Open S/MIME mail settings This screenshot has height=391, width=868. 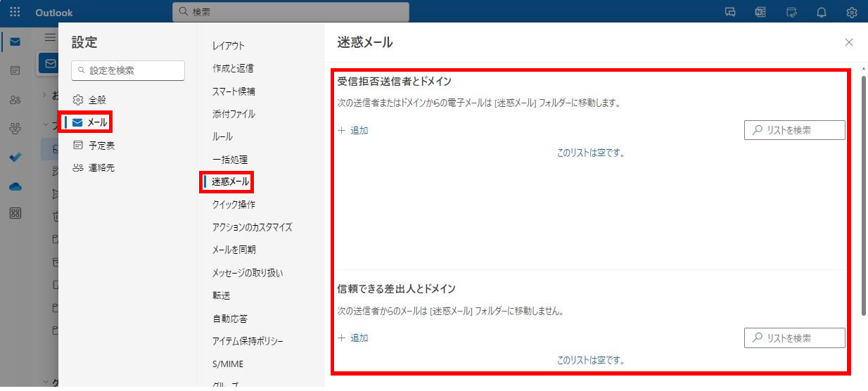(x=228, y=364)
